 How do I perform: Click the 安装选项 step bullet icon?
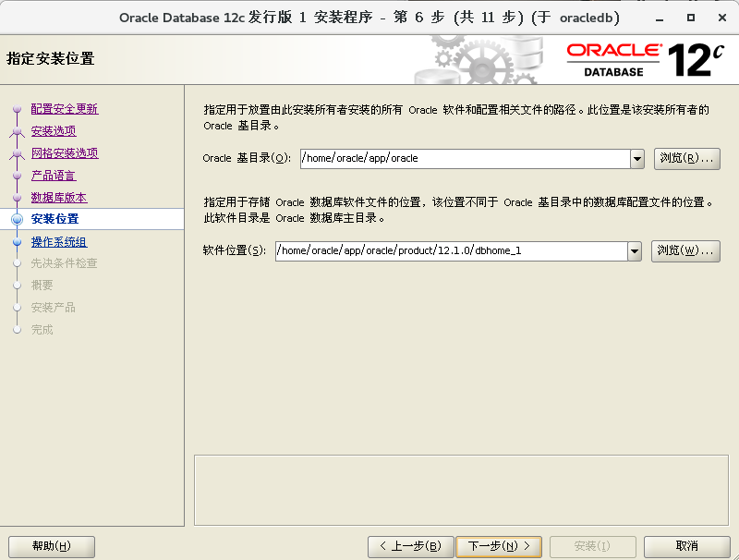coord(17,131)
